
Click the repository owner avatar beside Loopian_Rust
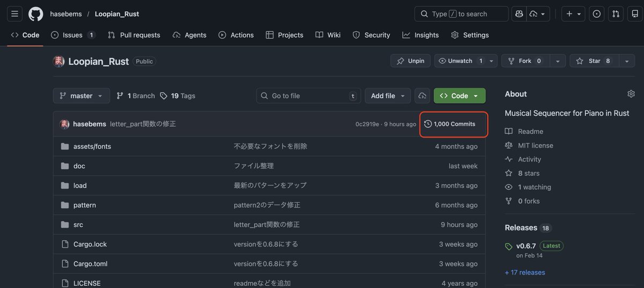[x=58, y=61]
